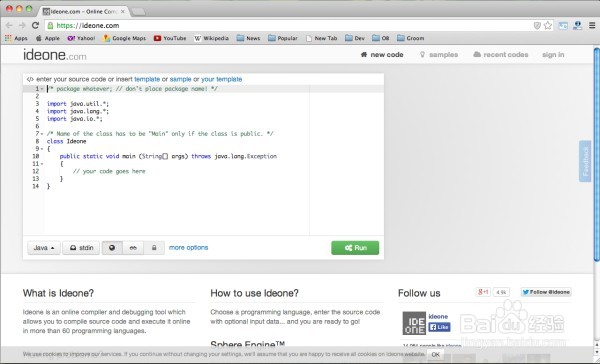Open the YouTube bookmark
The image size is (600, 364).
[170, 38]
